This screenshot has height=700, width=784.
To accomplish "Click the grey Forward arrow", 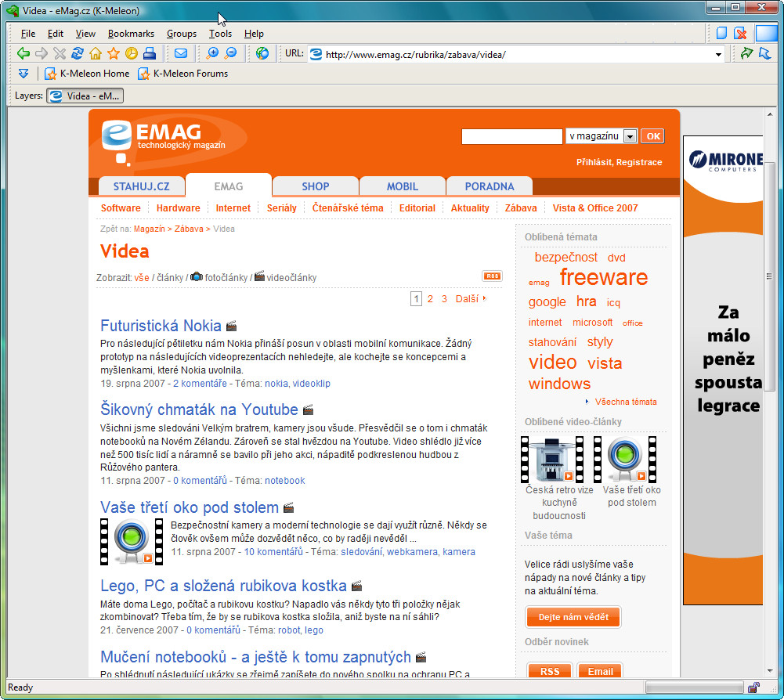I will click(42, 53).
